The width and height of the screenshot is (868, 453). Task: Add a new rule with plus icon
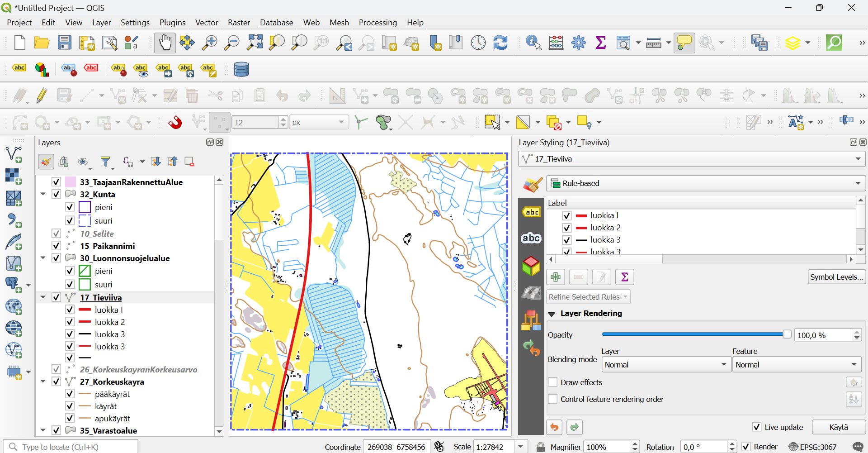click(x=556, y=277)
